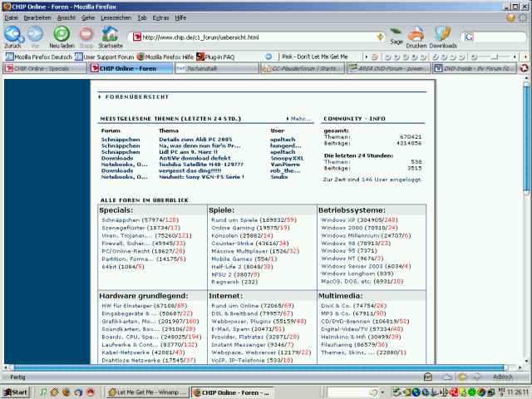
Task: Click the CHIP Online - Foren taskbar button
Action: 233,392
